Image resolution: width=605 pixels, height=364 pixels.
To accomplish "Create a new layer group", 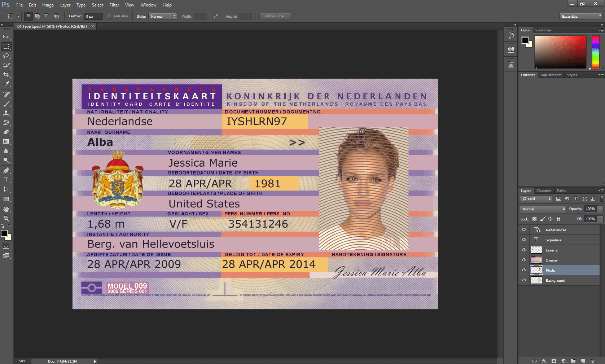I will click(x=573, y=361).
